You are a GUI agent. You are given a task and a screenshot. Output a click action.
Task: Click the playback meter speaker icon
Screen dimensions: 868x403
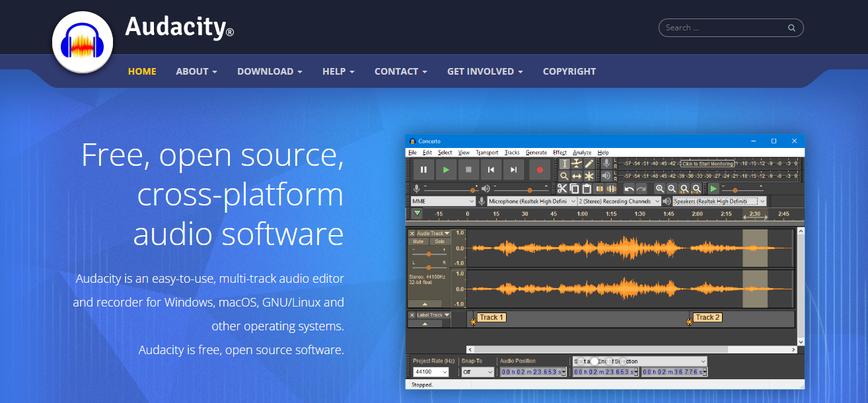(x=606, y=176)
